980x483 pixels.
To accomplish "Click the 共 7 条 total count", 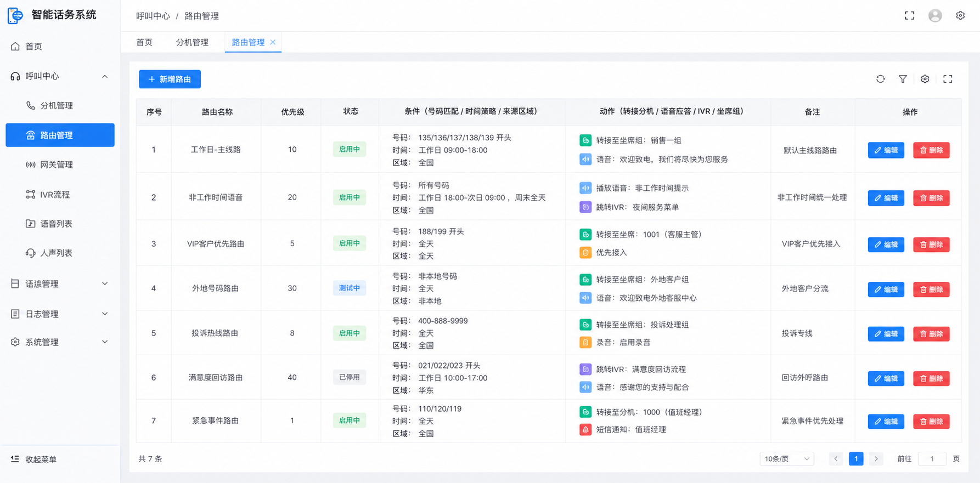I will pyautogui.click(x=150, y=459).
